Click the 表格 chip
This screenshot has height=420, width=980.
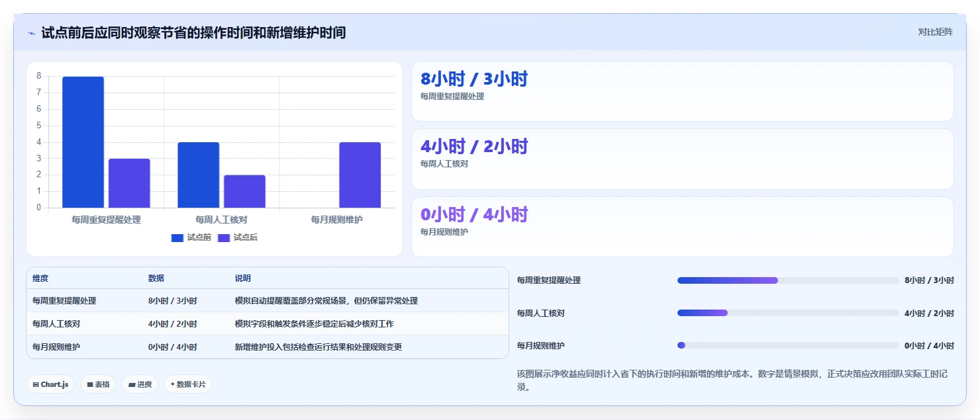98,384
